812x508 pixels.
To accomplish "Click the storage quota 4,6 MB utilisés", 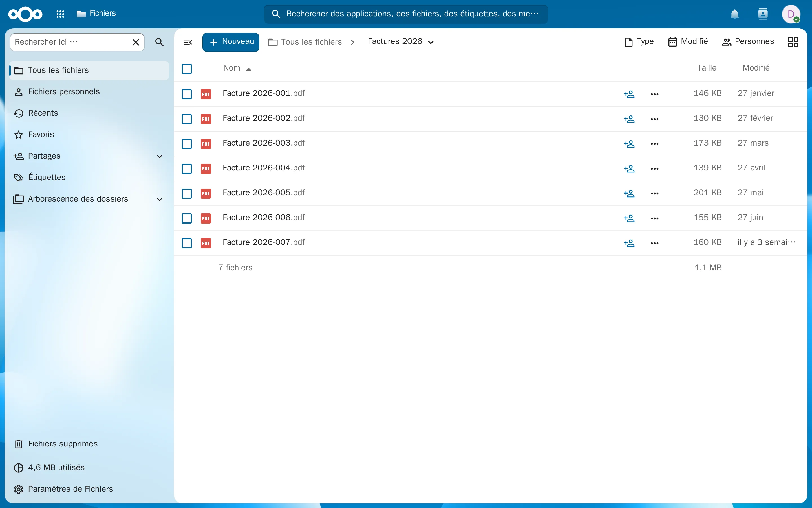I will (x=89, y=467).
